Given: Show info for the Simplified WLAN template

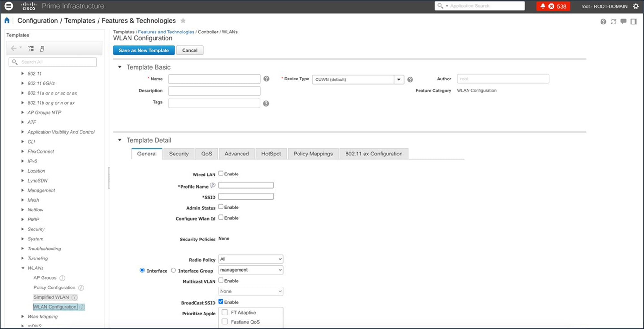Looking at the screenshot, I should 74,297.
